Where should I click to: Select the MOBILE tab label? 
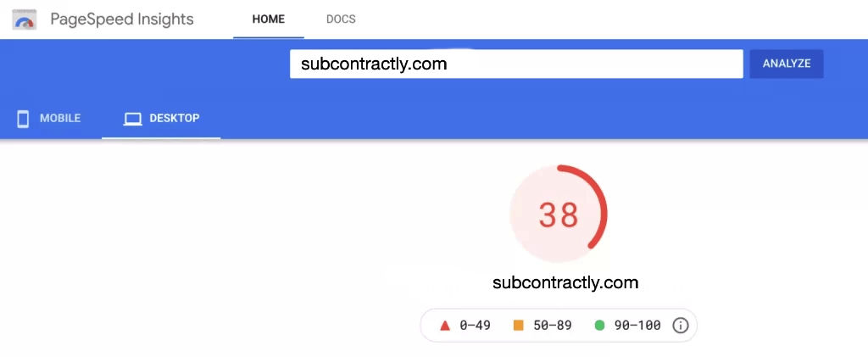pos(60,119)
